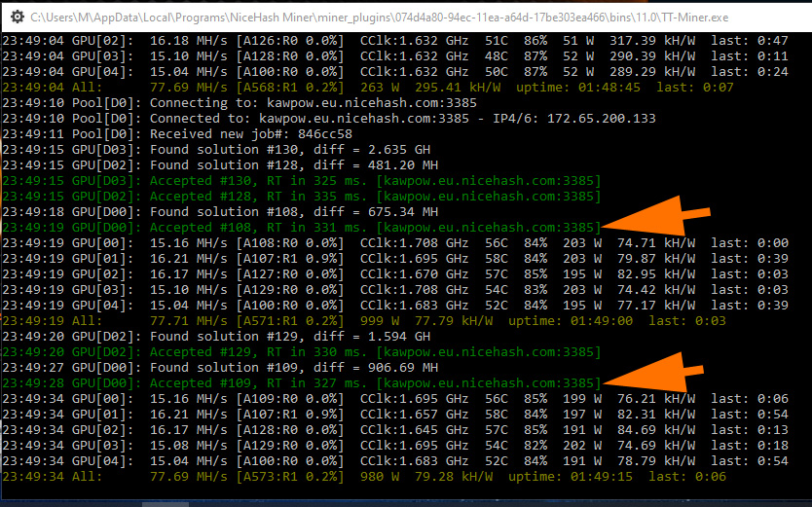Screen dimensions: 812x507
Task: Select the efficiency value "74.69 kH/W"
Action: click(656, 445)
